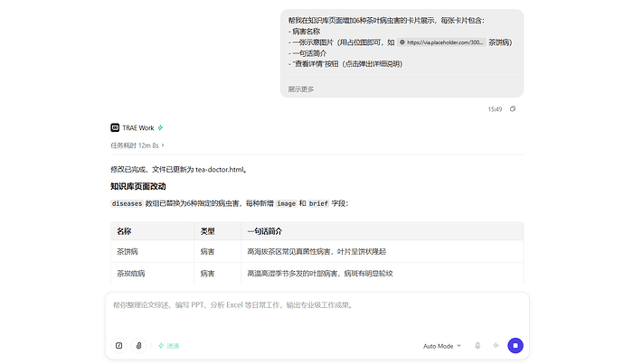Viewport: 624px width, 364px height.
Task: Click the TRAE Work logo icon
Action: pyautogui.click(x=115, y=127)
